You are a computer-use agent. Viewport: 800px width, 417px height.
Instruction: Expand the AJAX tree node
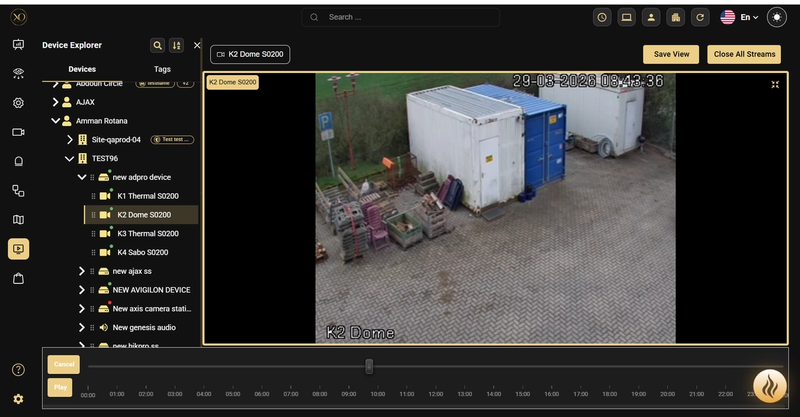click(56, 102)
